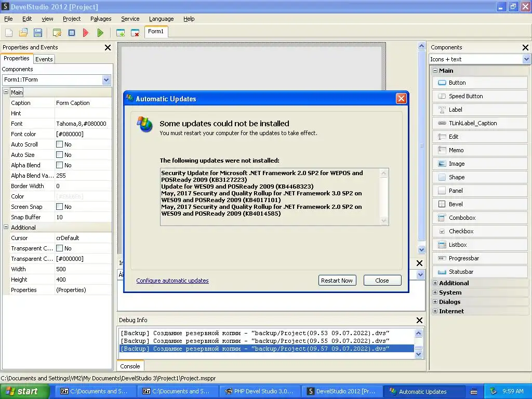Select the Bevel component
Screen dimensions: 532x399
click(x=480, y=204)
